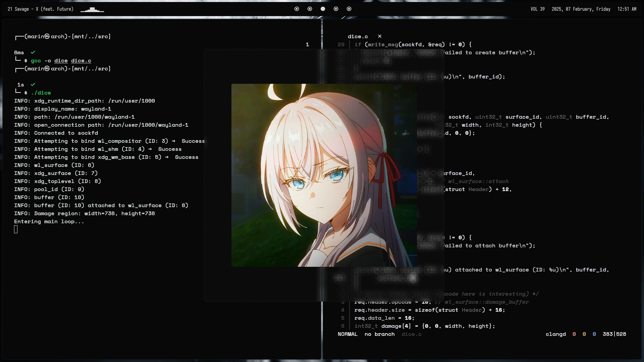Click 'Attempting to bind wl_shm' line
The width and height of the screenshot is (644, 362).
pyautogui.click(x=98, y=149)
